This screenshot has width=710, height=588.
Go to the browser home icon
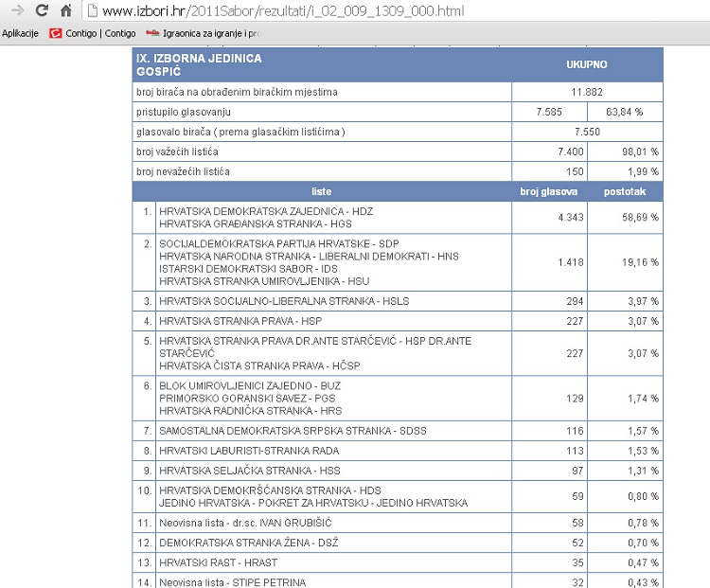[66, 10]
